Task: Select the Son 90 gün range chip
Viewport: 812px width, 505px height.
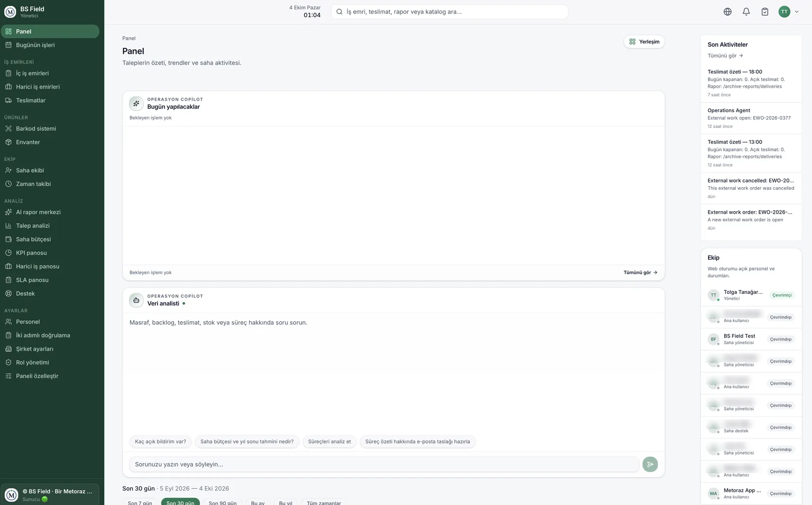Action: pyautogui.click(x=223, y=501)
